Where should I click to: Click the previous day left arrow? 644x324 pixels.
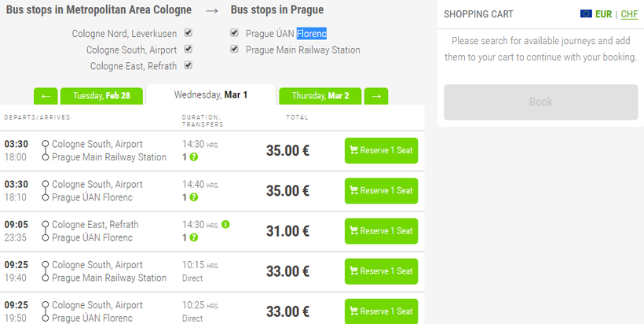tap(46, 96)
